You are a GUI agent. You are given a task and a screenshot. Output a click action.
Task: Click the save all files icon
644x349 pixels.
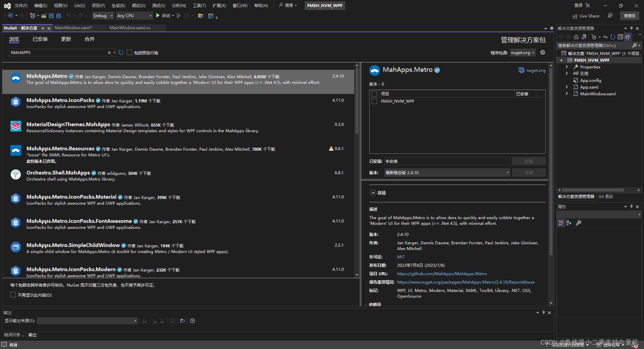point(58,15)
